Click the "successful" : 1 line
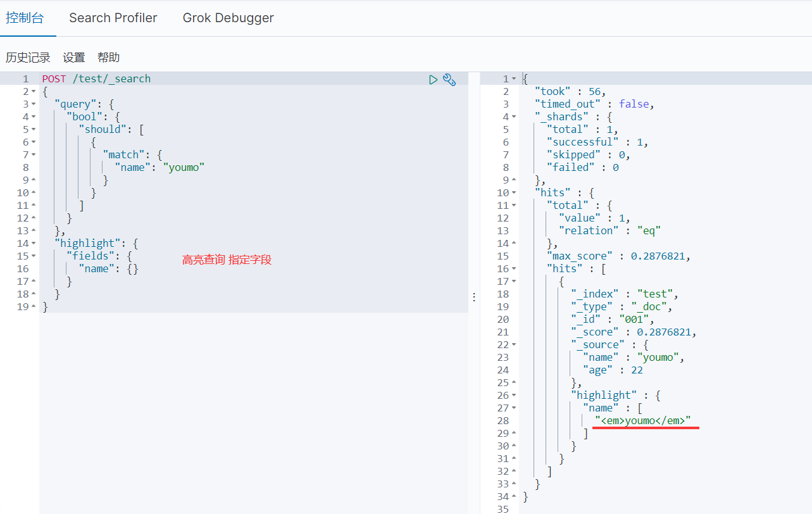The image size is (812, 514). [597, 142]
